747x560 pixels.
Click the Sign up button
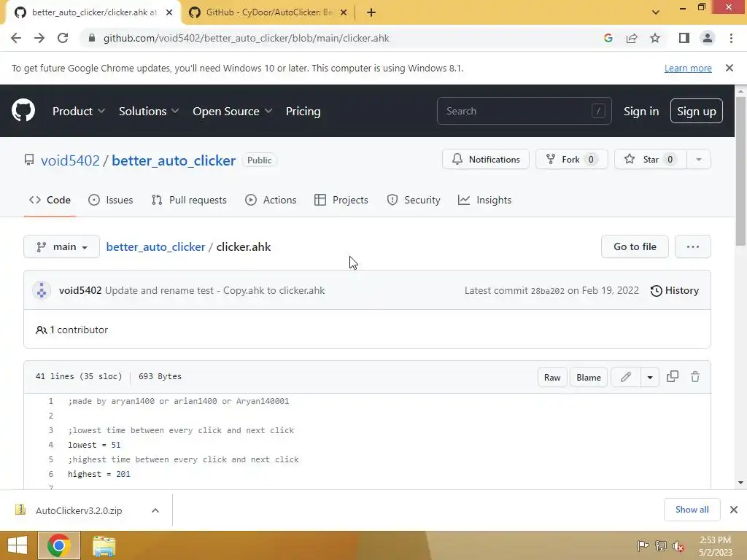pyautogui.click(x=696, y=111)
